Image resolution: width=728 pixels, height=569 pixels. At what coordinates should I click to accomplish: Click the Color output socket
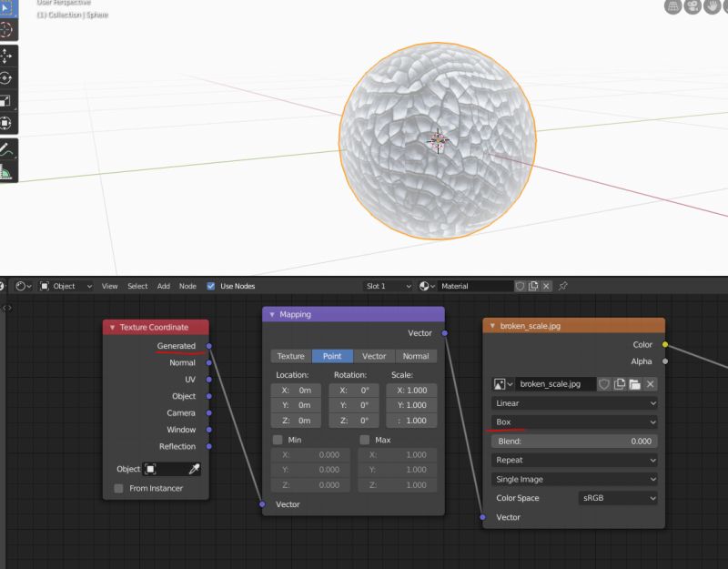click(x=665, y=345)
